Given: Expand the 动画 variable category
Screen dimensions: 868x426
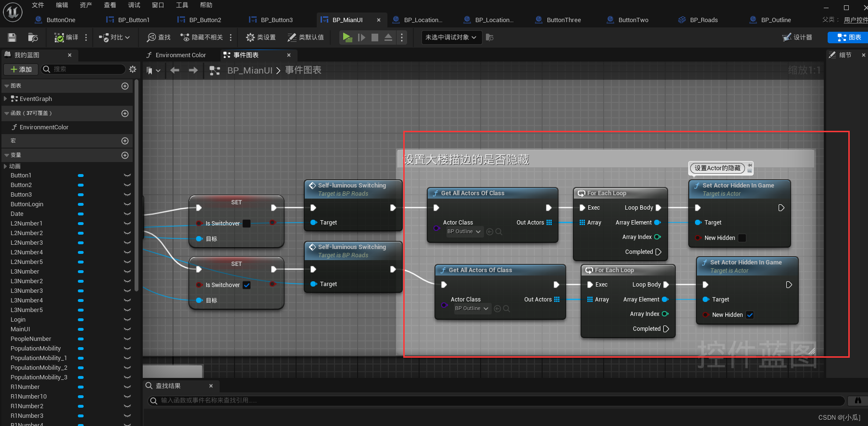Looking at the screenshot, I should click(x=5, y=166).
